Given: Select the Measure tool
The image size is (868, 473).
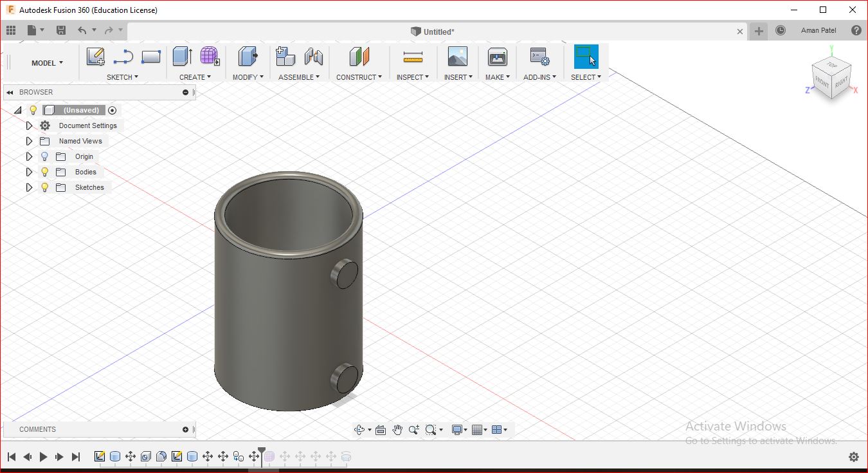Looking at the screenshot, I should [x=413, y=57].
